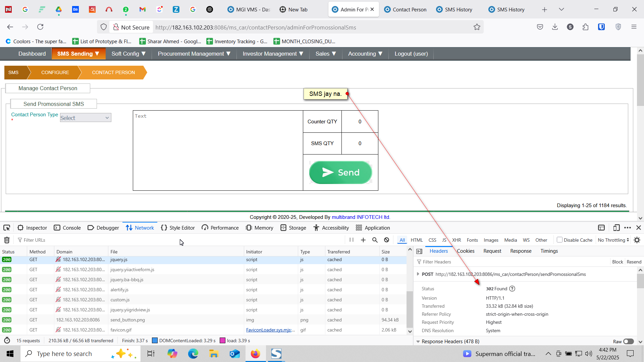Open network settings gear icon
This screenshot has height=362, width=644.
(x=637, y=240)
